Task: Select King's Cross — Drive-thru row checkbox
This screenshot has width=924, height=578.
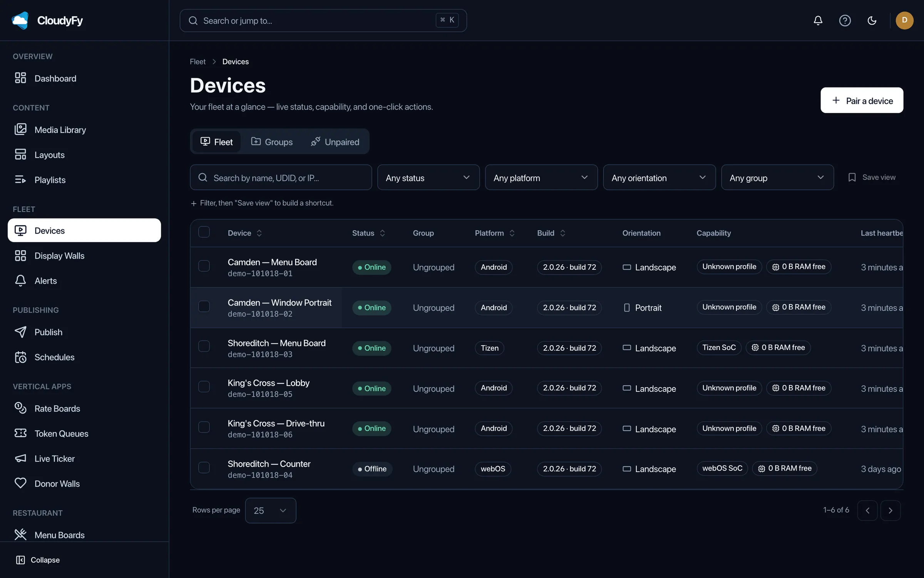Action: (x=204, y=427)
